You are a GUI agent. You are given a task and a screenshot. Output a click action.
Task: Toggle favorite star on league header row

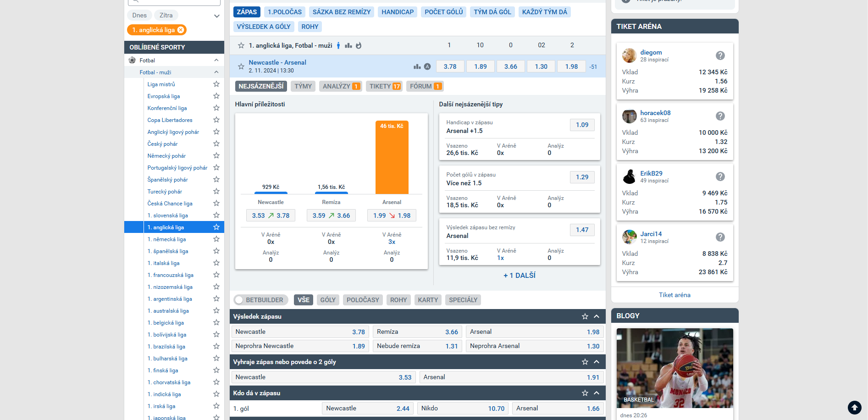click(x=241, y=45)
